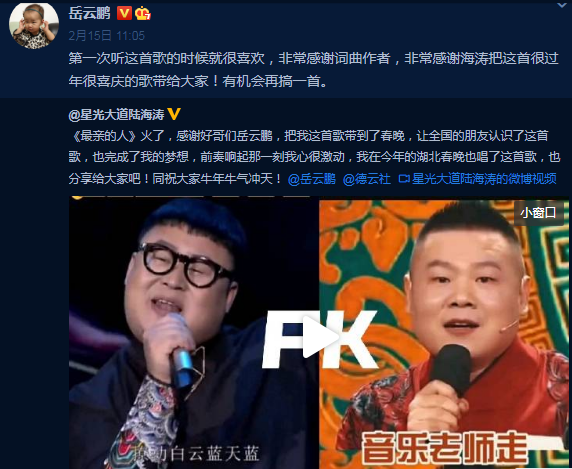This screenshot has width=572, height=469.
Task: Open the @德云社 mention link
Action: (x=367, y=179)
